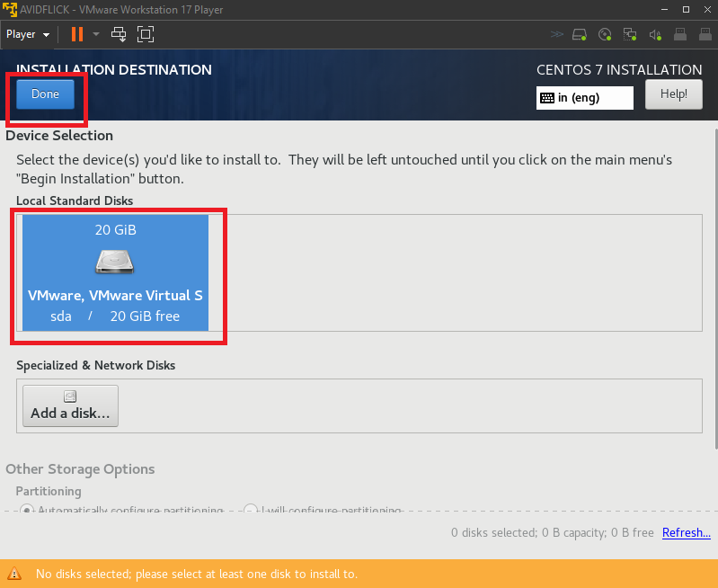Image resolution: width=718 pixels, height=588 pixels.
Task: Click the vertical scrollbar on right side
Action: [715, 288]
